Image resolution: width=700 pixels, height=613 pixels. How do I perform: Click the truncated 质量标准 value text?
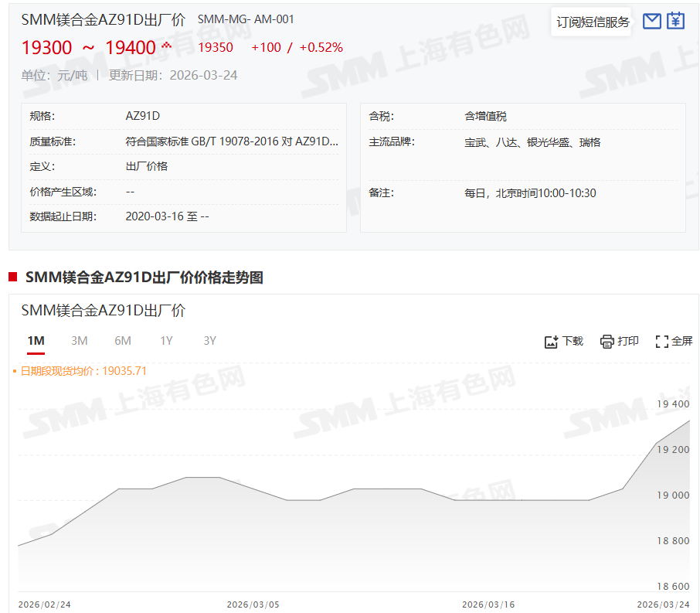point(232,142)
